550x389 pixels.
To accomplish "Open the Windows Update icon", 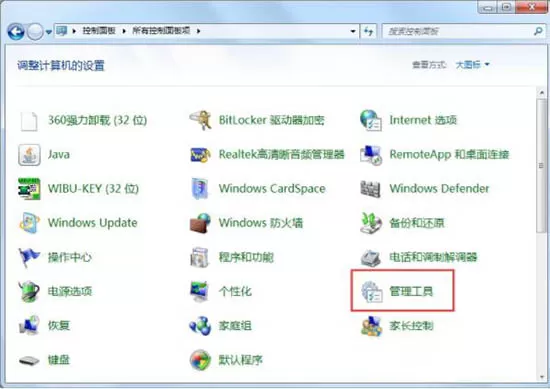I will [x=29, y=223].
